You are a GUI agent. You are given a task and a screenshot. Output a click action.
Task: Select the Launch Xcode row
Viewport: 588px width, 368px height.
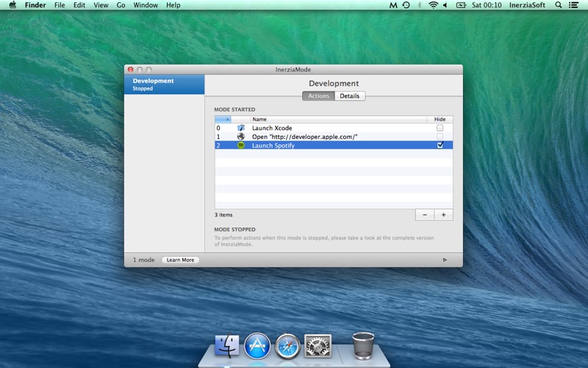334,128
